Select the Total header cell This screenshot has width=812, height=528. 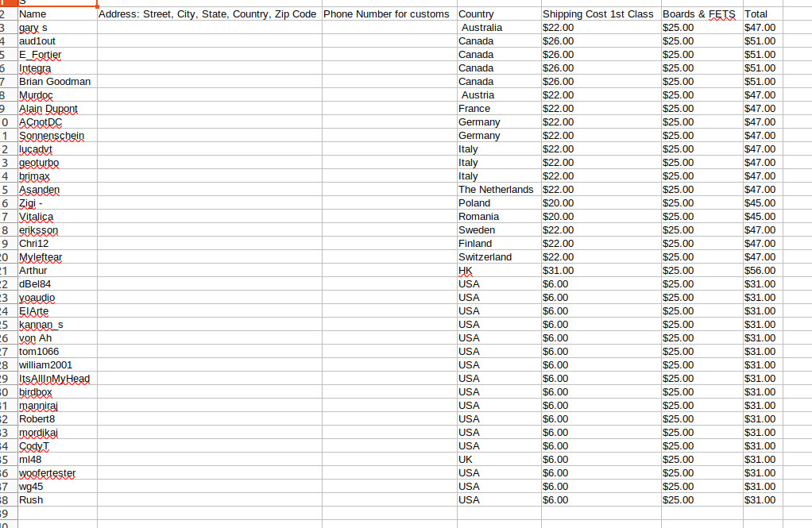pyautogui.click(x=763, y=14)
